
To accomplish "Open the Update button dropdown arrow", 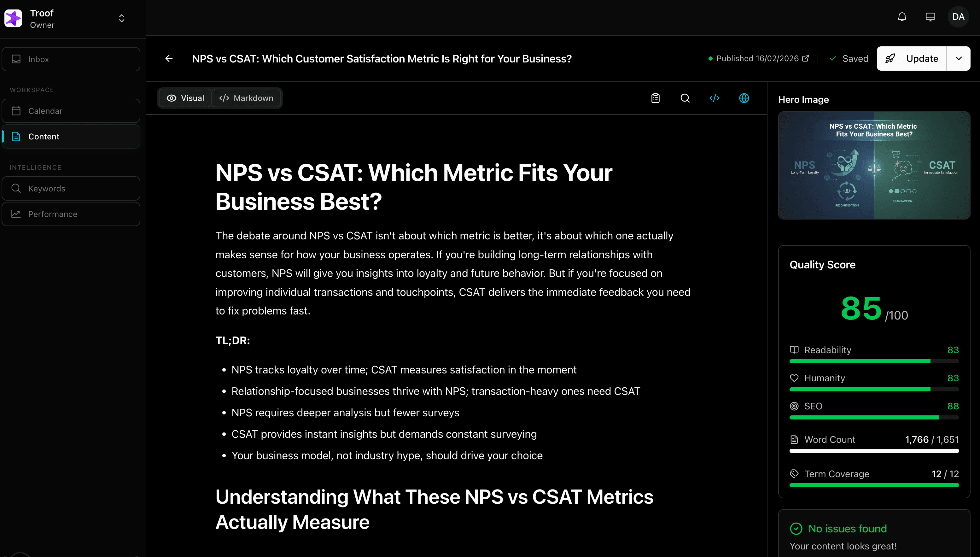I will (958, 59).
